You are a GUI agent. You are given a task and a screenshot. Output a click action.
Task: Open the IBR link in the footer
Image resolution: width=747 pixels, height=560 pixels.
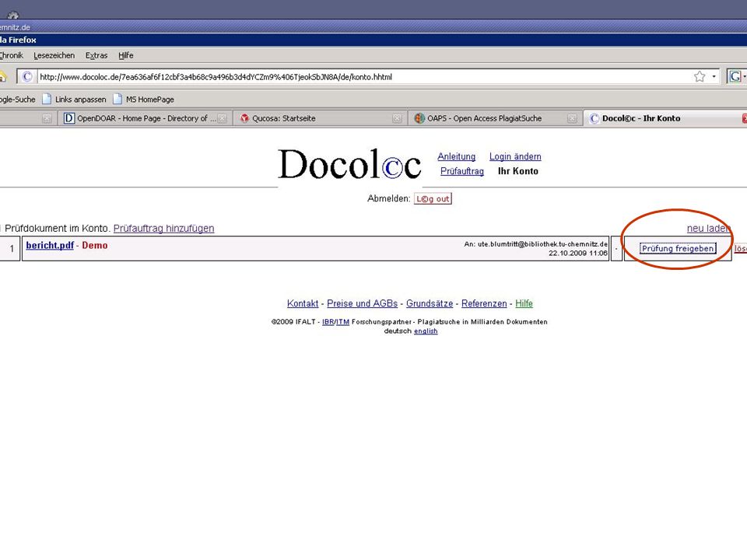click(x=328, y=322)
